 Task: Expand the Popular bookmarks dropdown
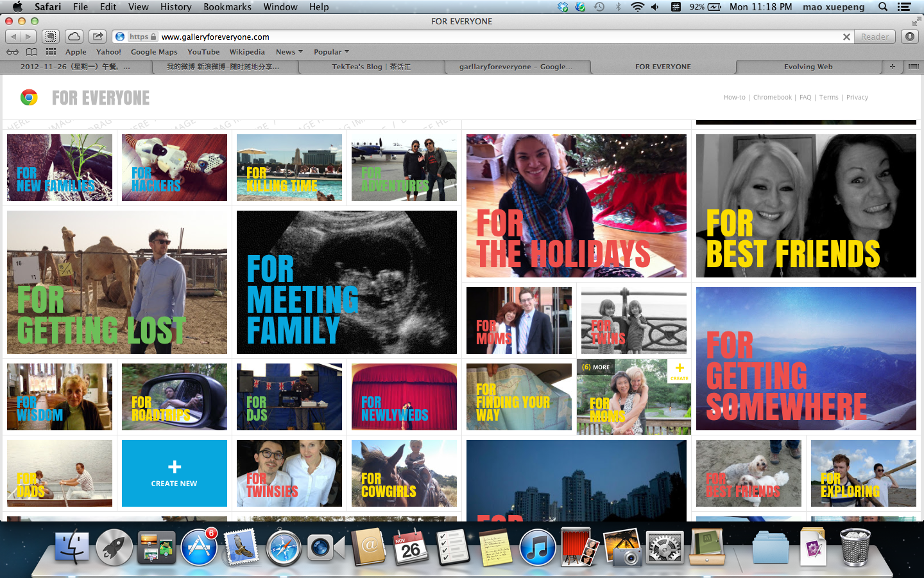[331, 52]
